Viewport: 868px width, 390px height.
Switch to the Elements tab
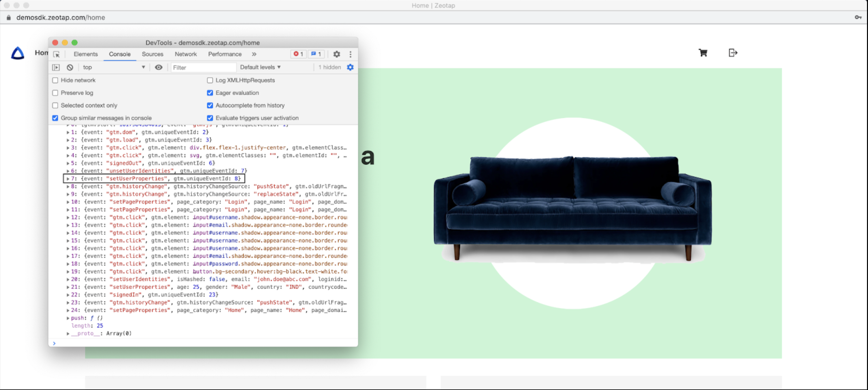85,54
